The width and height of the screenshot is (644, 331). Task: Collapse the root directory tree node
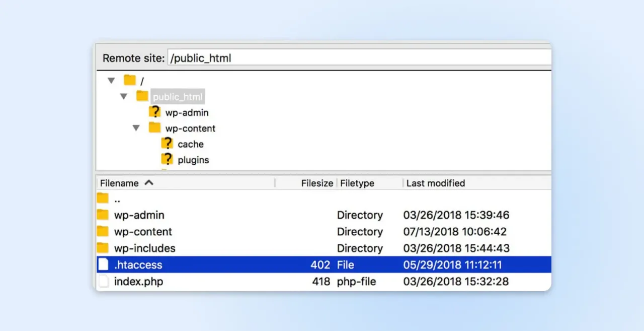(111, 81)
